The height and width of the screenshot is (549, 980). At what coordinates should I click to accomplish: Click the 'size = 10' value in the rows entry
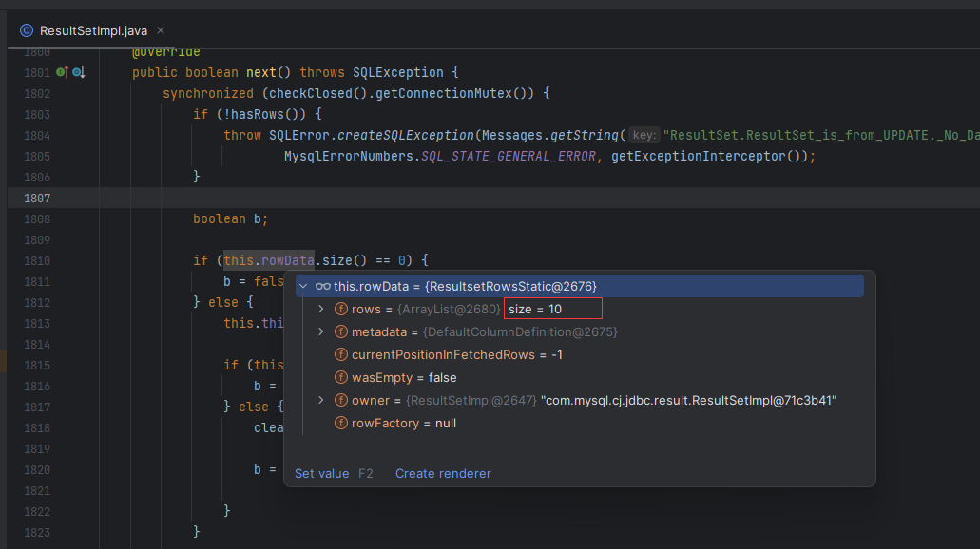coord(535,309)
